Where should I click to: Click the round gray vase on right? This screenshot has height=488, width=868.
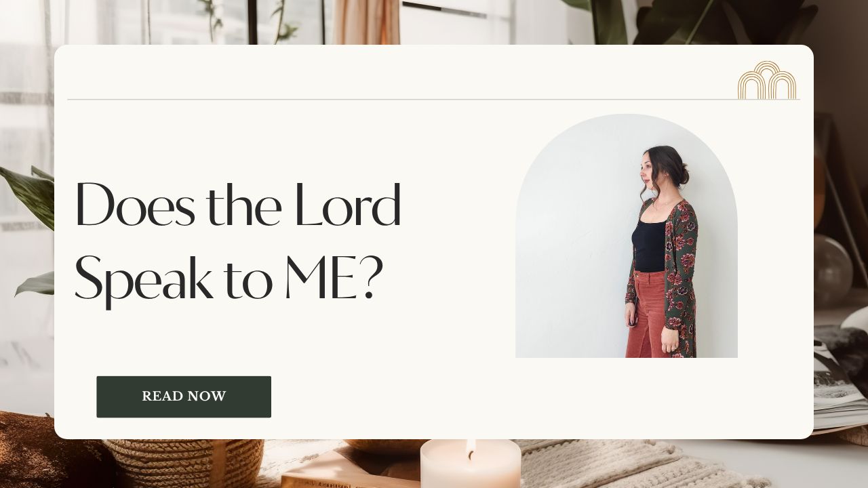click(x=833, y=271)
